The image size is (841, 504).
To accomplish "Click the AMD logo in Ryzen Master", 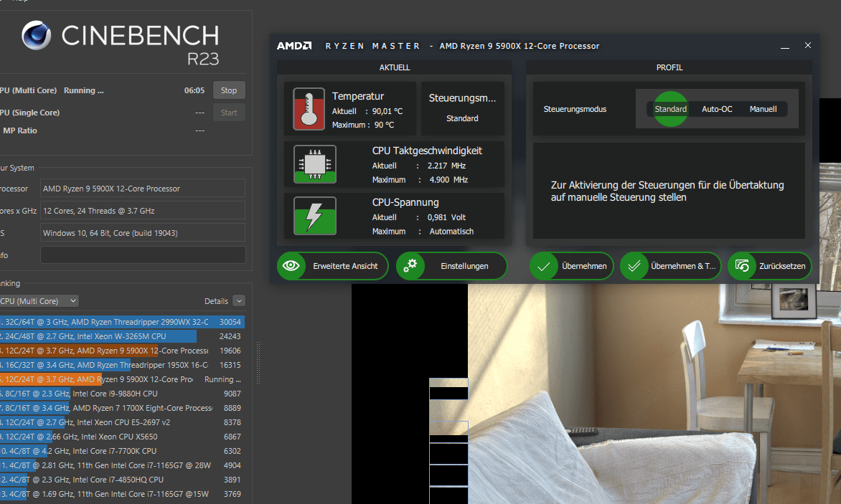I will pos(294,46).
